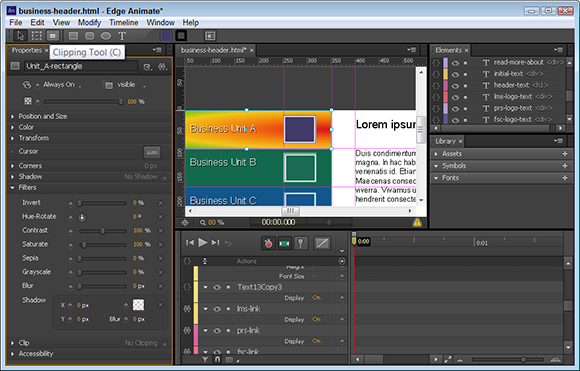The width and height of the screenshot is (580, 371).
Task: Select the Text tool in toolbar
Action: (122, 36)
